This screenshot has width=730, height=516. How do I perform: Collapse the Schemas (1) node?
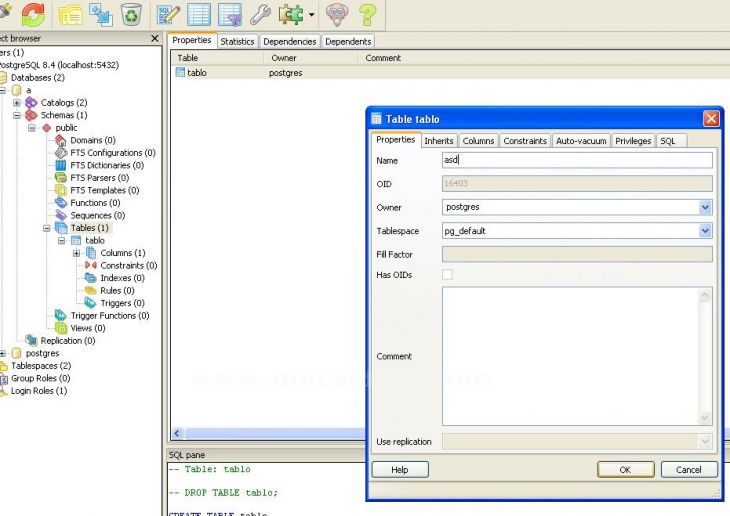tap(17, 115)
